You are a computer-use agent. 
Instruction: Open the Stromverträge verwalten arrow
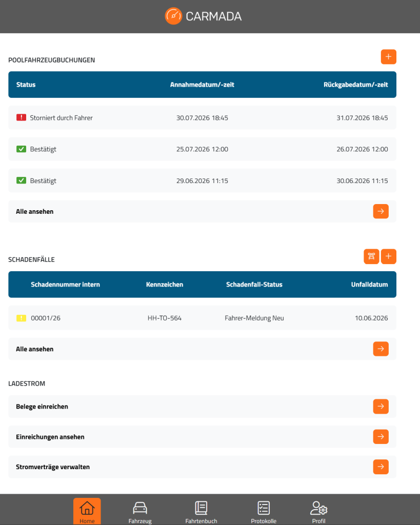[381, 467]
